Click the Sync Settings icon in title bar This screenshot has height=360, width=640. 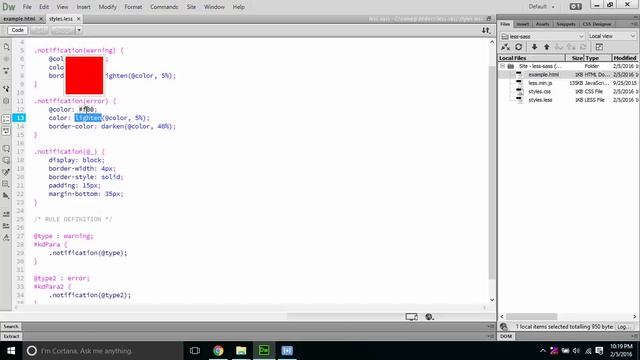point(576,7)
